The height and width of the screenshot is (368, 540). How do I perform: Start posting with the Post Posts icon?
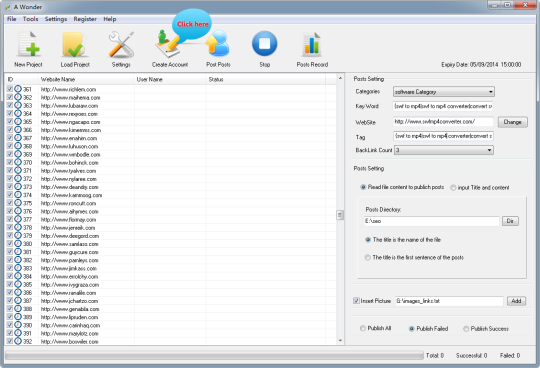click(218, 43)
